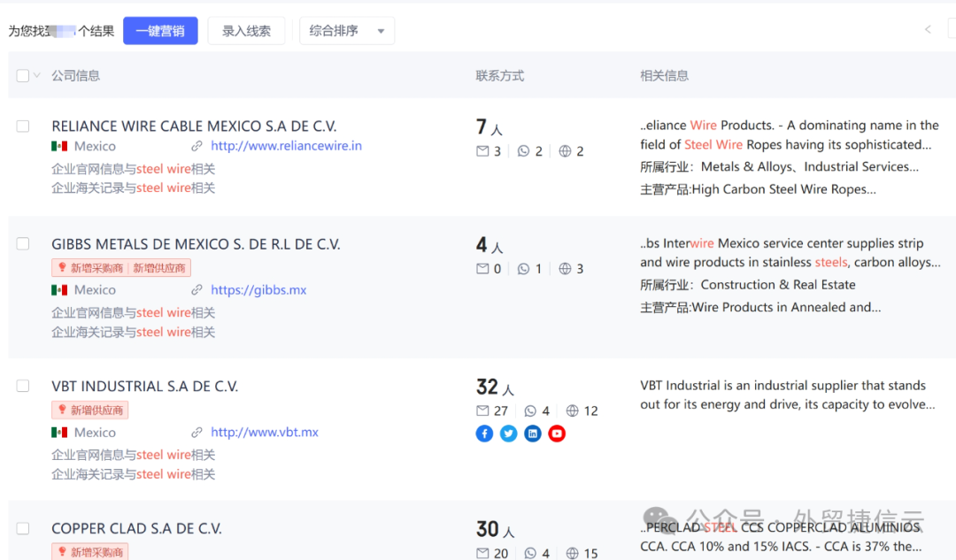
Task: Click the Mexico flag in Gibbs Metals row
Action: pos(59,290)
